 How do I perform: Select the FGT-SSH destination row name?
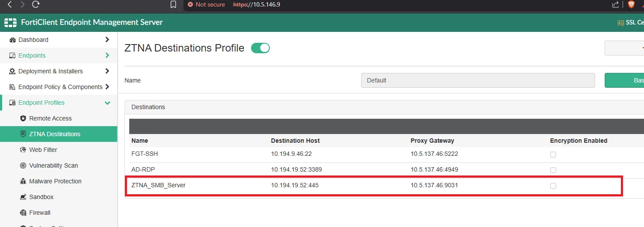click(144, 154)
